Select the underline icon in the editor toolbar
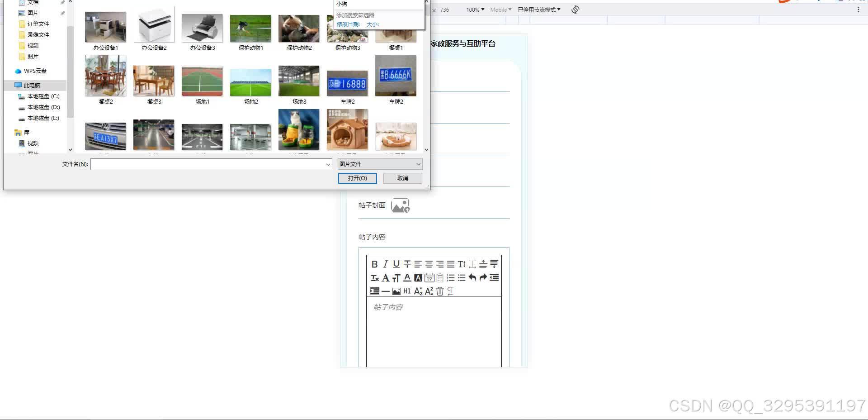868x420 pixels. 396,264
